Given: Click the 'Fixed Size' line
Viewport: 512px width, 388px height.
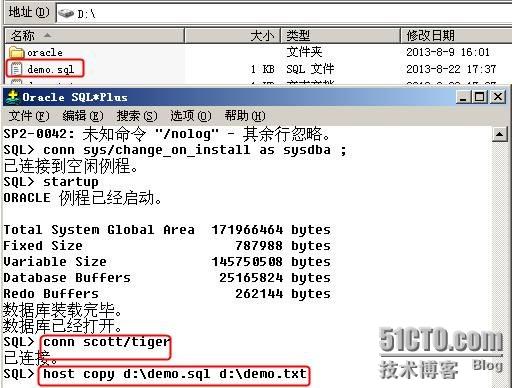Looking at the screenshot, I should pos(167,246).
